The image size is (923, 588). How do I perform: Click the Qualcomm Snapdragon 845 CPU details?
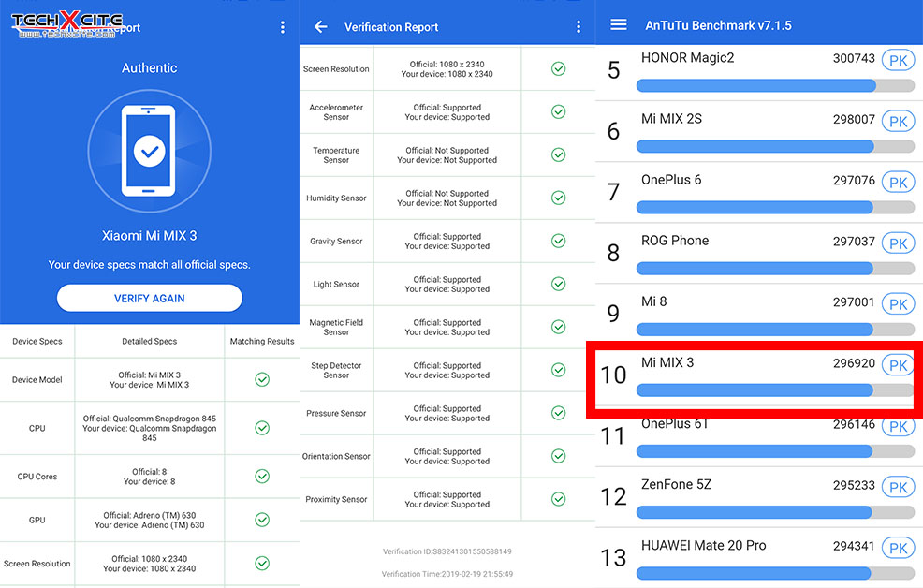[150, 428]
